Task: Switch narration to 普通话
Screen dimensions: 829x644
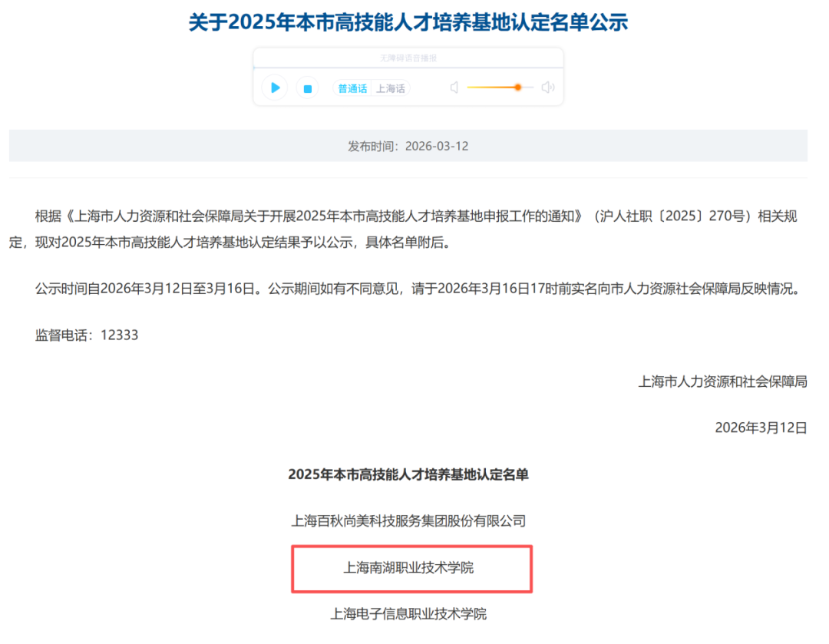Action: [352, 88]
